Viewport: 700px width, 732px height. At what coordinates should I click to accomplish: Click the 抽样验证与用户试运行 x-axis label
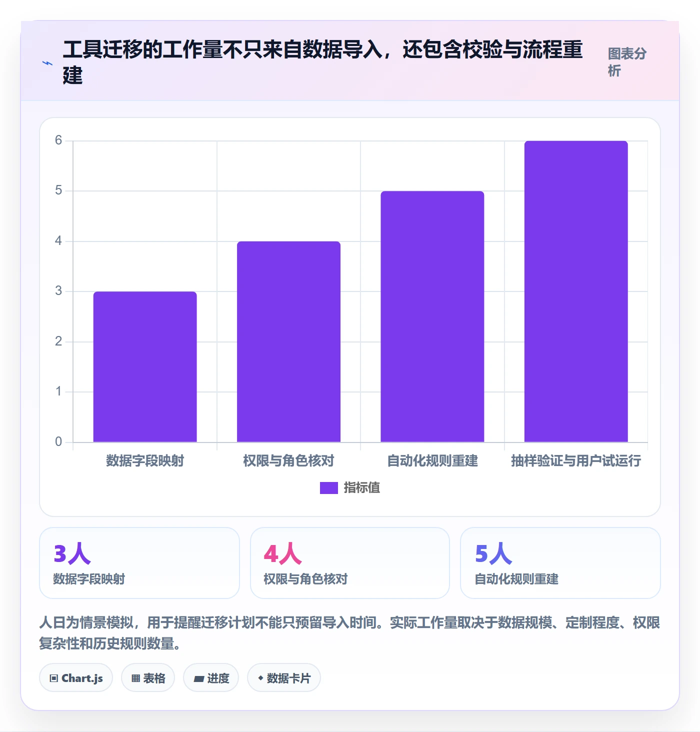576,460
